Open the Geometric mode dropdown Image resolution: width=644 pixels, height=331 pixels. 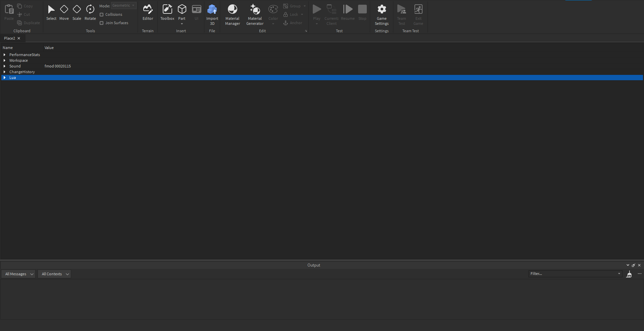[123, 5]
